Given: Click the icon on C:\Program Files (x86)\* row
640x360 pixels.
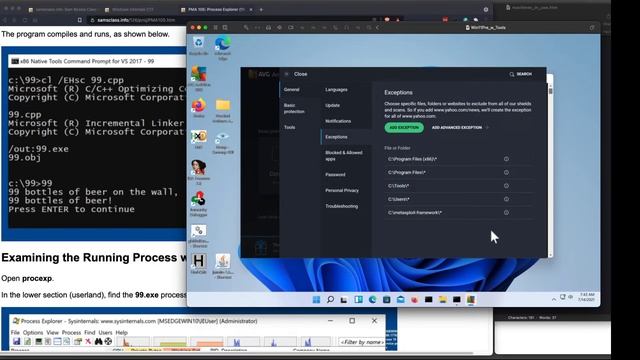Looking at the screenshot, I should pyautogui.click(x=506, y=159).
